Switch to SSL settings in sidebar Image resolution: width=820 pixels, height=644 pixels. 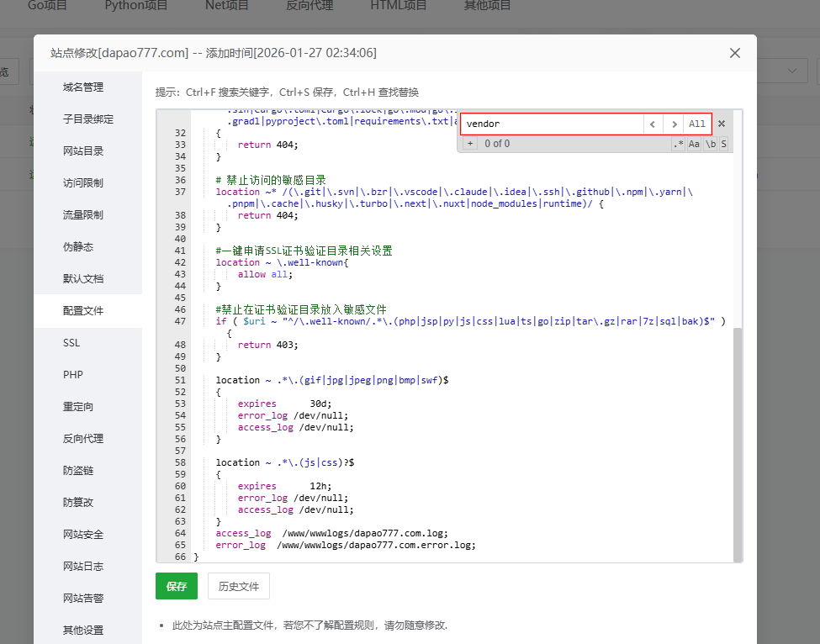pos(71,343)
